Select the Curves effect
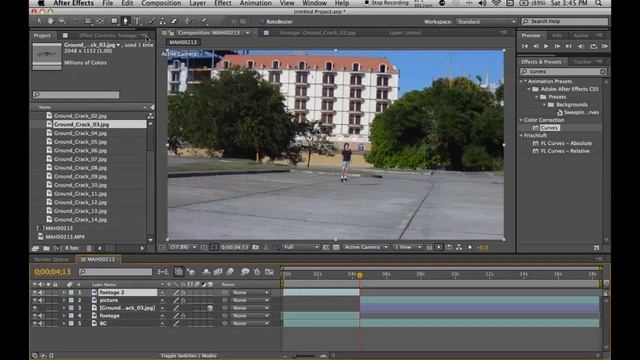This screenshot has width=640, height=360. point(550,128)
